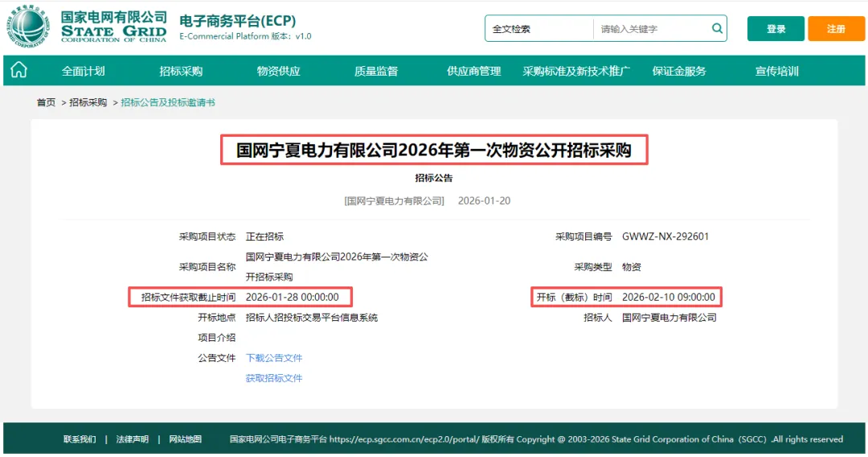Click 法律声明 in the footer
Image resolution: width=868 pixels, height=457 pixels.
tap(133, 439)
